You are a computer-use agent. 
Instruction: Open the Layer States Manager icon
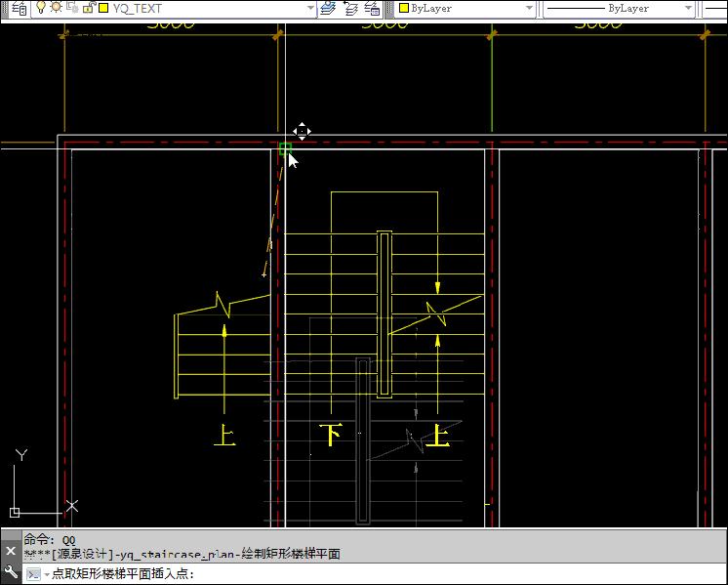click(372, 9)
